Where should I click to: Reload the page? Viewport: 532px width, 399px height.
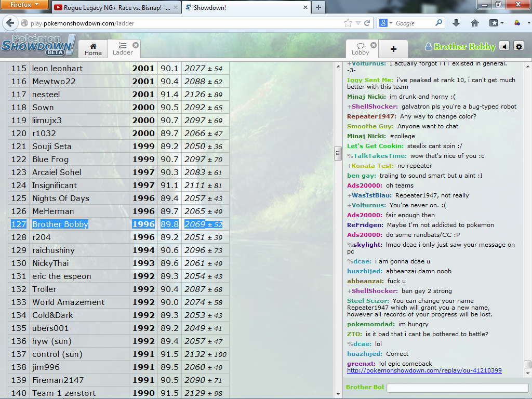click(x=367, y=23)
